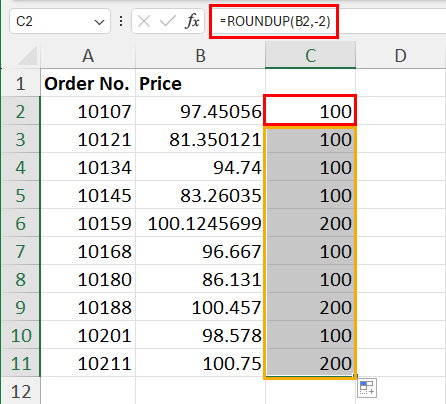Image resolution: width=446 pixels, height=404 pixels.
Task: Select cell with order 10188
Action: [x=88, y=307]
